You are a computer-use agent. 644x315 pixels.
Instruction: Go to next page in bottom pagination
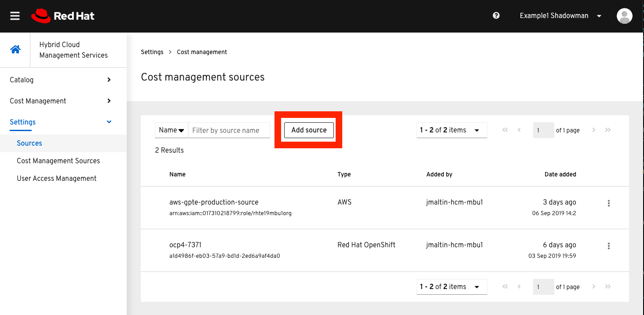coord(594,286)
